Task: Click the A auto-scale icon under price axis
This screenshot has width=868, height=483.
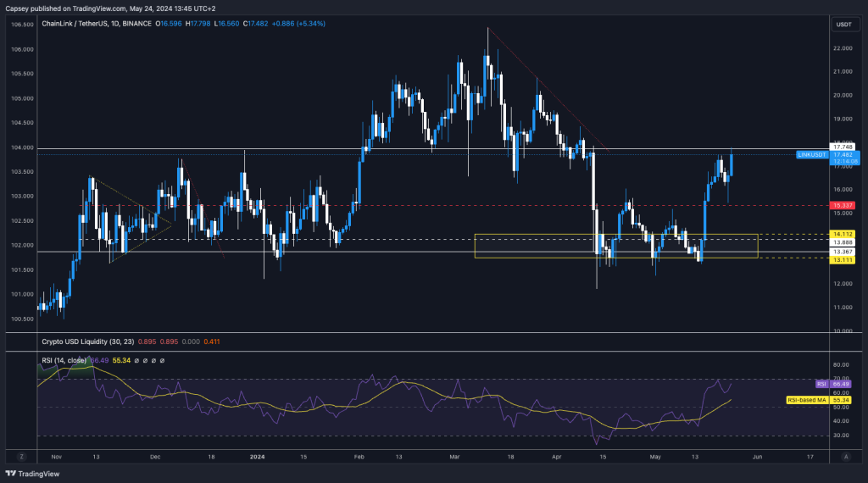Action: 845,457
